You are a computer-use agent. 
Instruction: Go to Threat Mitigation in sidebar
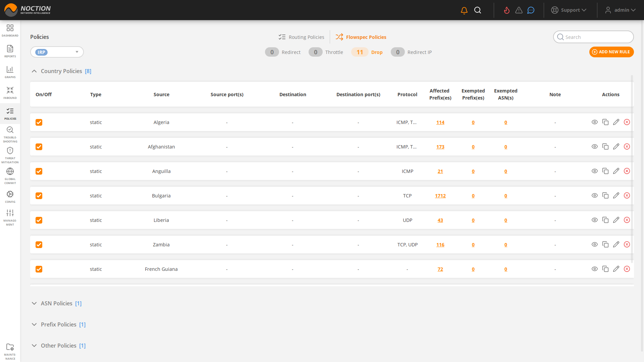coord(10,155)
